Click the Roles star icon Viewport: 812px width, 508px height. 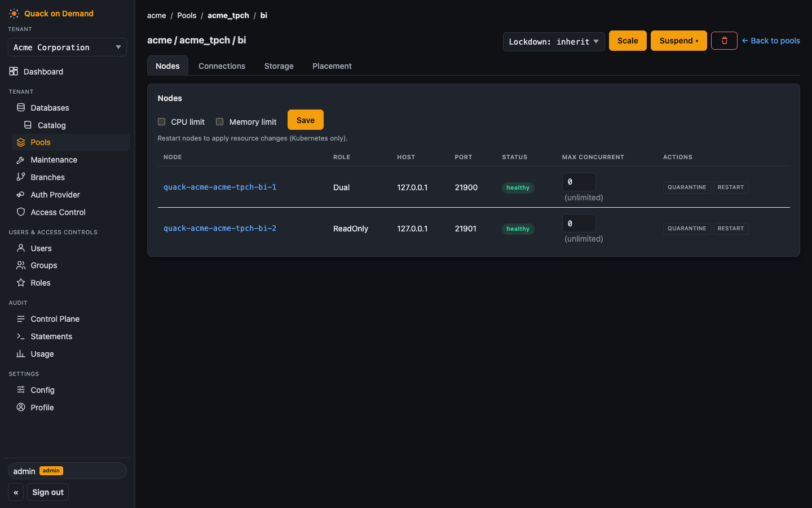coord(21,282)
